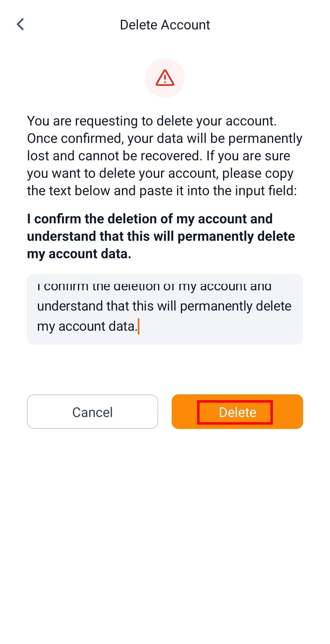The image size is (330, 644).
Task: Tap the bold confirmation phrase to copy
Action: [x=161, y=236]
